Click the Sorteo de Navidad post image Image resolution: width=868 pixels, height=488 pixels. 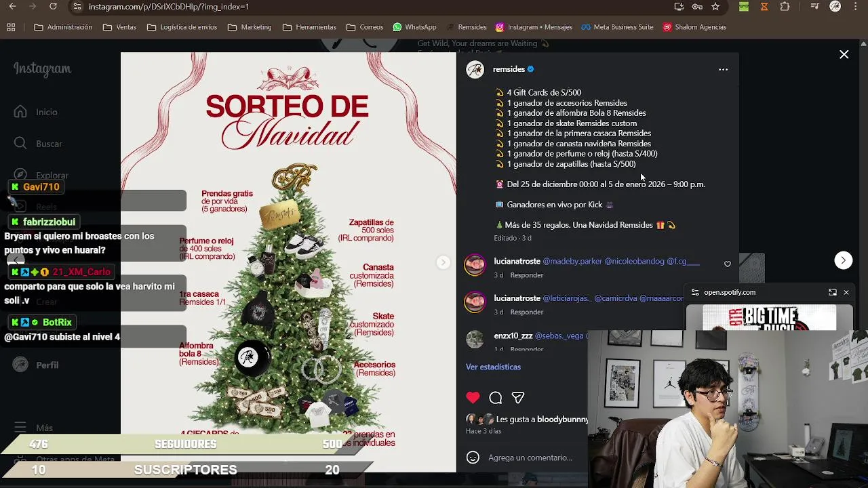pos(288,262)
